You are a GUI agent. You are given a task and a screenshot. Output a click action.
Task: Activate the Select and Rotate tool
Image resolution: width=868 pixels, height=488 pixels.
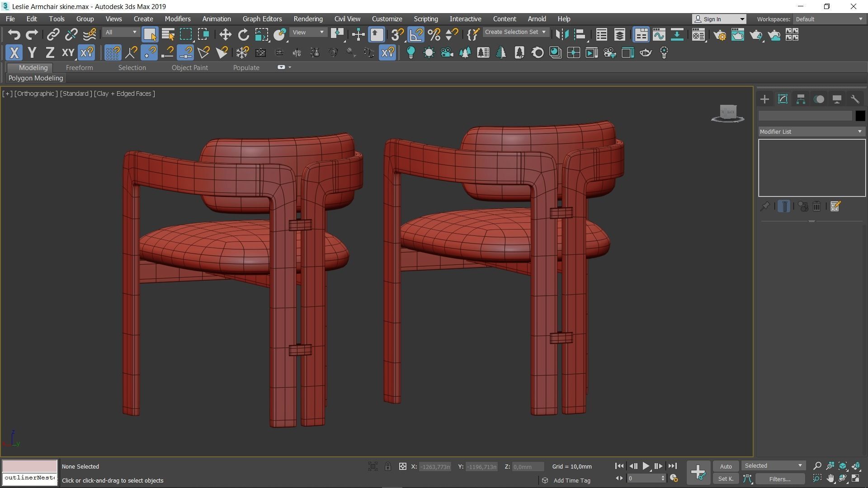pyautogui.click(x=243, y=34)
